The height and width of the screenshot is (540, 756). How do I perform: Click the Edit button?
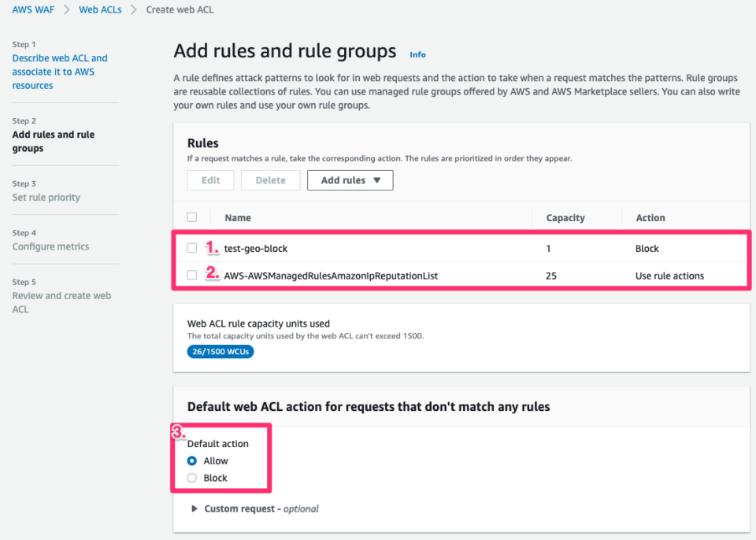point(210,180)
